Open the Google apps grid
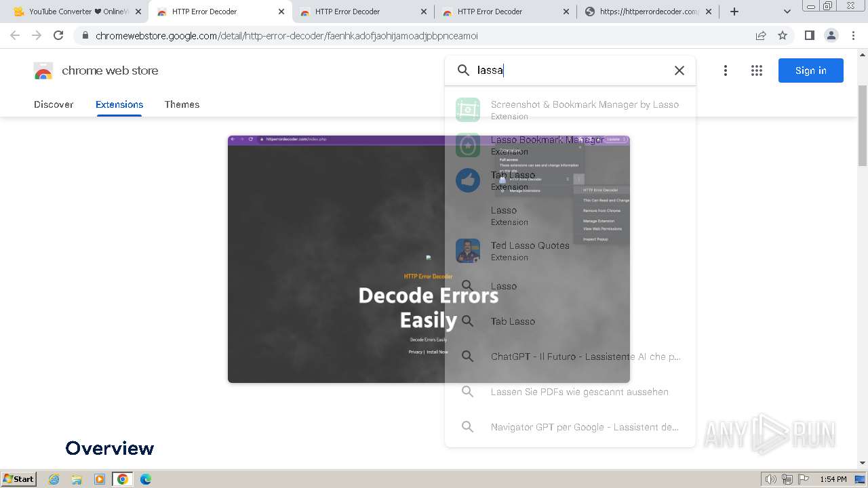This screenshot has width=868, height=488. [757, 70]
